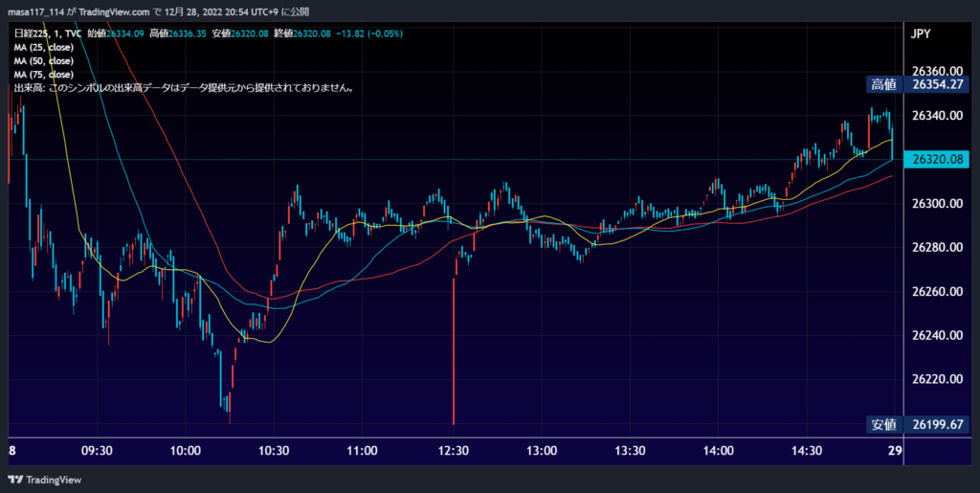Click the 09:30 time axis label
980x493 pixels.
click(96, 451)
